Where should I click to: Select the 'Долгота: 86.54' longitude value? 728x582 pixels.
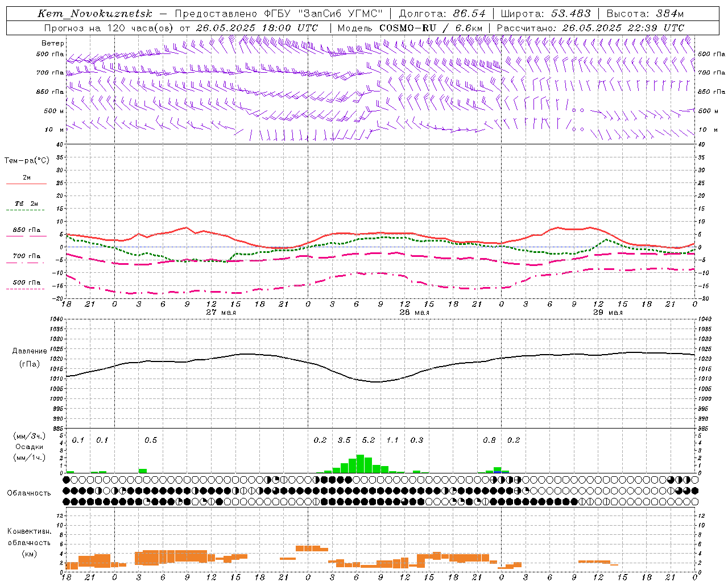pyautogui.click(x=442, y=14)
